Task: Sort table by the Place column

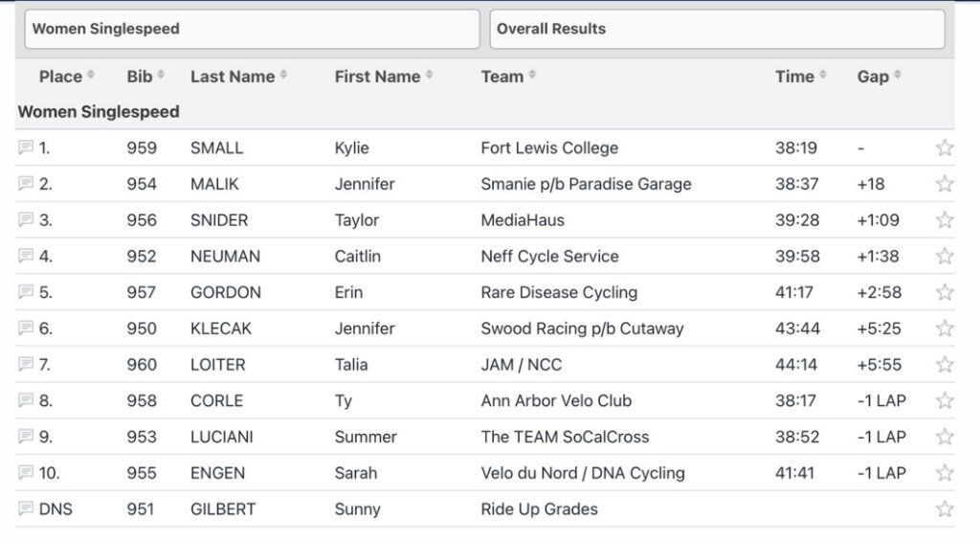Action: (x=66, y=77)
